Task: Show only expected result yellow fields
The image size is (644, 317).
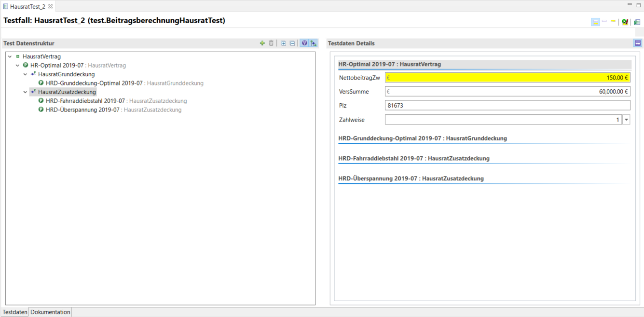Action: pos(613,22)
